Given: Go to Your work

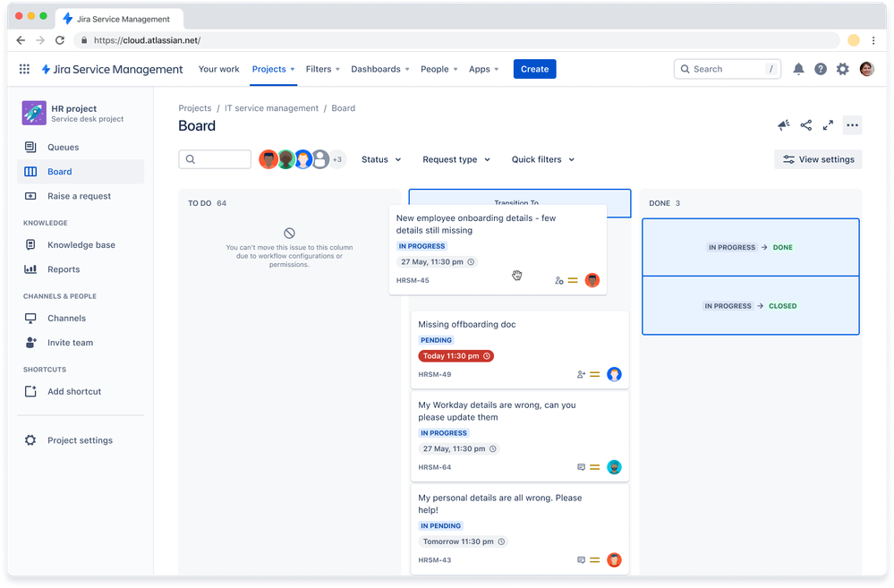Looking at the screenshot, I should [219, 69].
